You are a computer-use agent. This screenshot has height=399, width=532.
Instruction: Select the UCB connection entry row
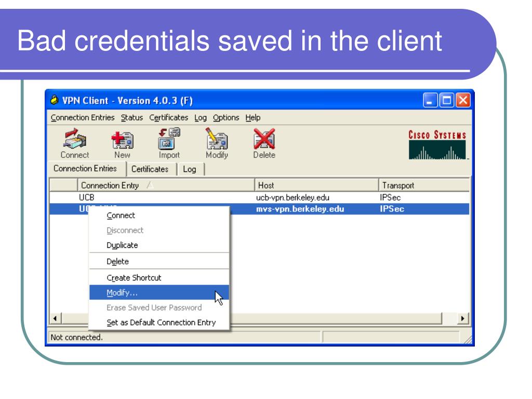[x=260, y=197]
